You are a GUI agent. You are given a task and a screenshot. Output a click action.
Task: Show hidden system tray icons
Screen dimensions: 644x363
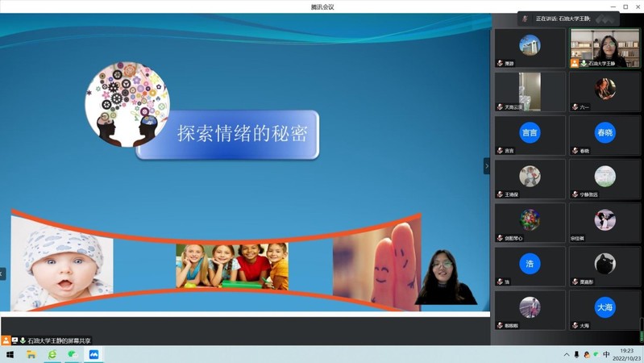pos(567,354)
